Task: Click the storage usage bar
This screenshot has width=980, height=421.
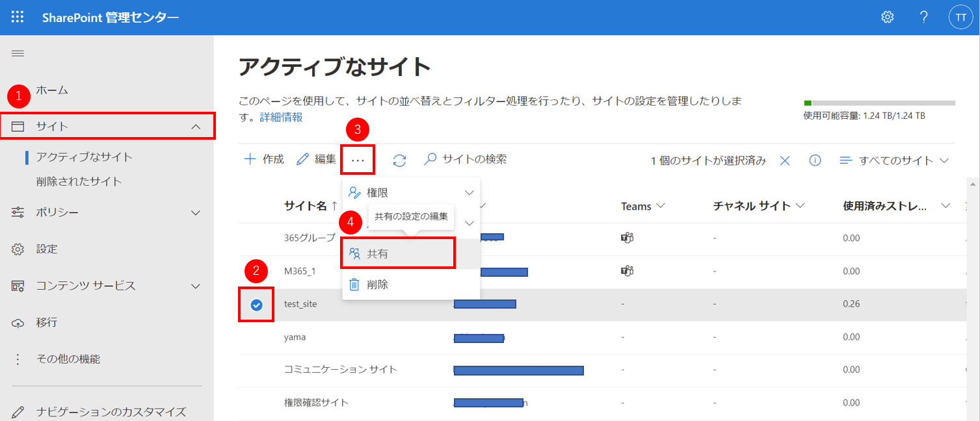Action: (x=879, y=103)
